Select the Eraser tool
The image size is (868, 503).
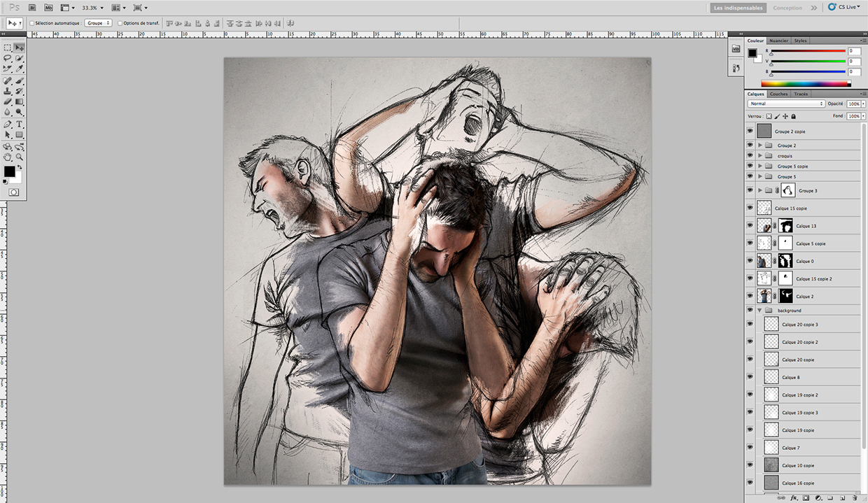click(6, 101)
